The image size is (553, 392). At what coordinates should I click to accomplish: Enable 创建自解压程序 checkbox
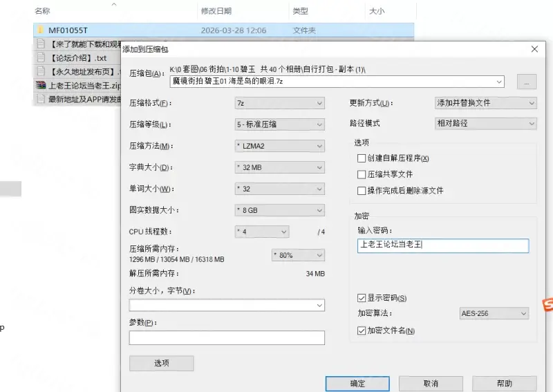coord(361,158)
